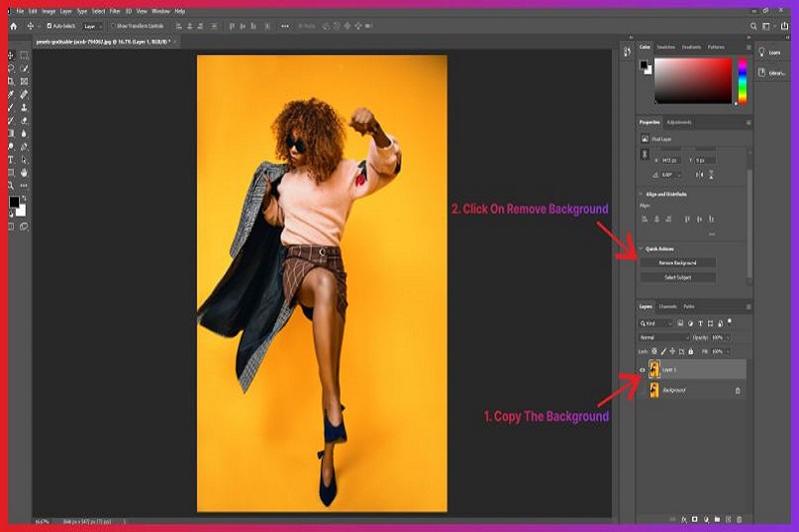This screenshot has width=799, height=532.
Task: Select the Eraser tool
Action: 24,121
